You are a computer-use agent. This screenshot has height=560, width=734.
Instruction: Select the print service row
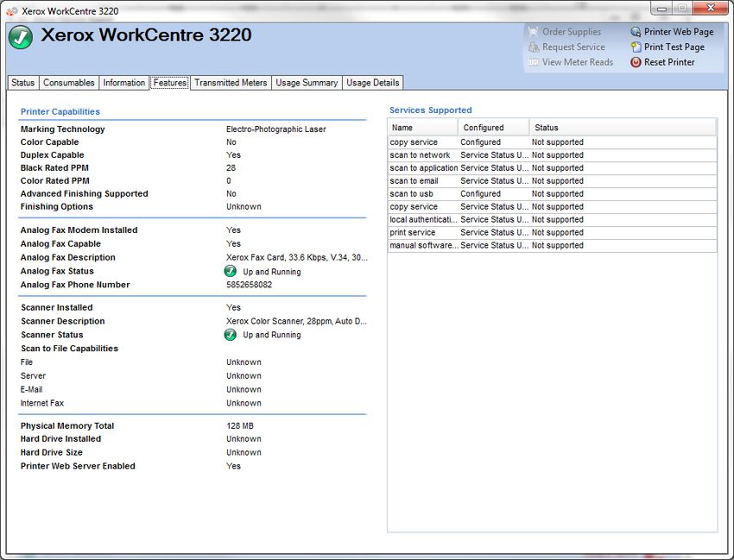pyautogui.click(x=553, y=232)
